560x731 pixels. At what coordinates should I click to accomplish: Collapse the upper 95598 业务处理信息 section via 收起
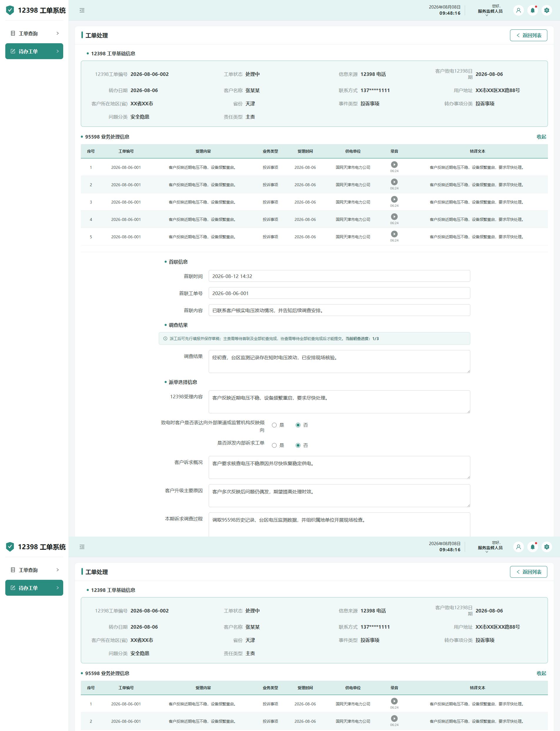(x=541, y=137)
